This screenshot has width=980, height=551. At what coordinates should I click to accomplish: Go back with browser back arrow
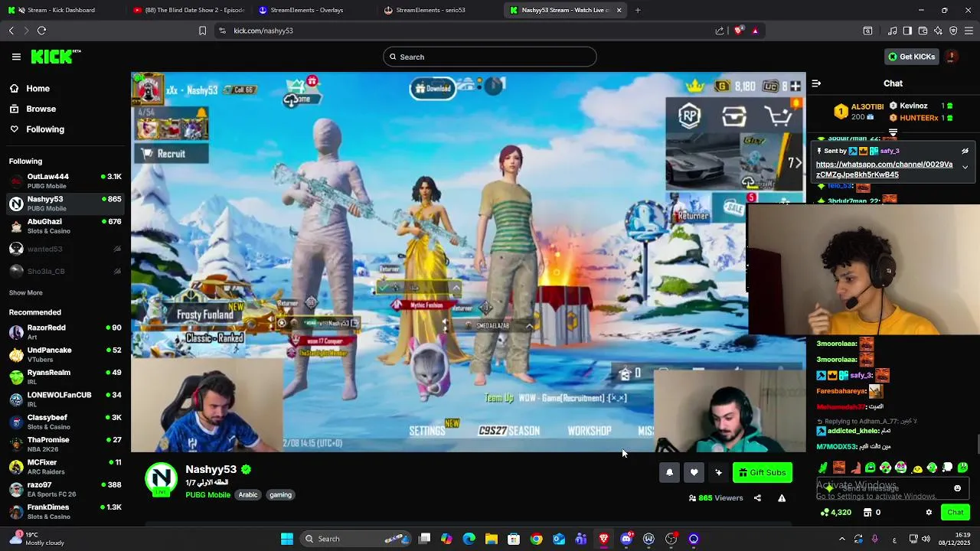coord(11,31)
